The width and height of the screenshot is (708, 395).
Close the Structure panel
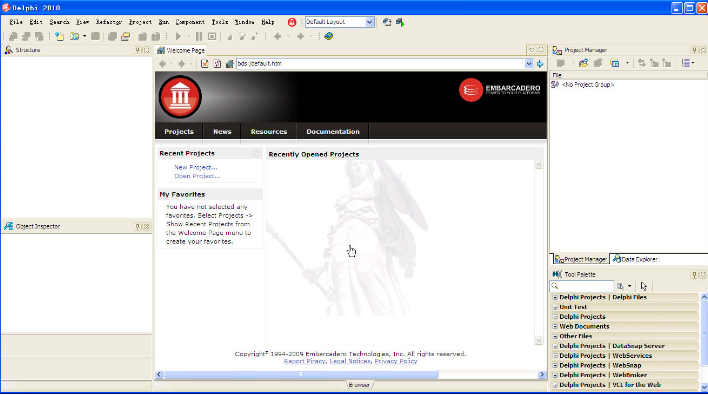coord(146,50)
